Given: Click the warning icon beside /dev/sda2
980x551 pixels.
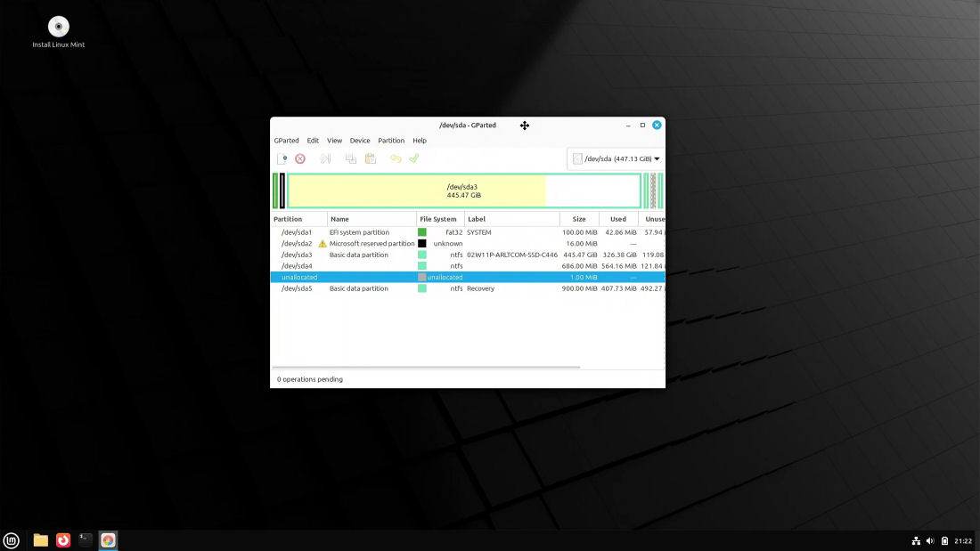Looking at the screenshot, I should (x=323, y=244).
